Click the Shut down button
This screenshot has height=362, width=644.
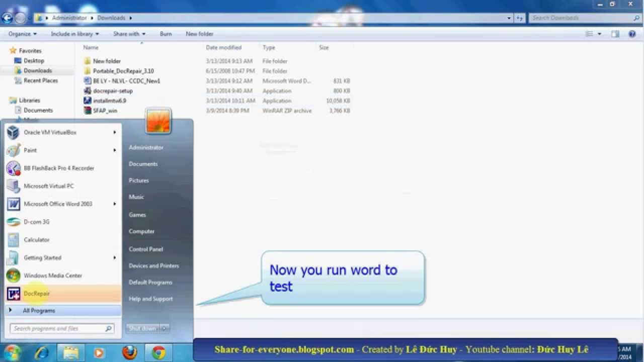(x=143, y=328)
